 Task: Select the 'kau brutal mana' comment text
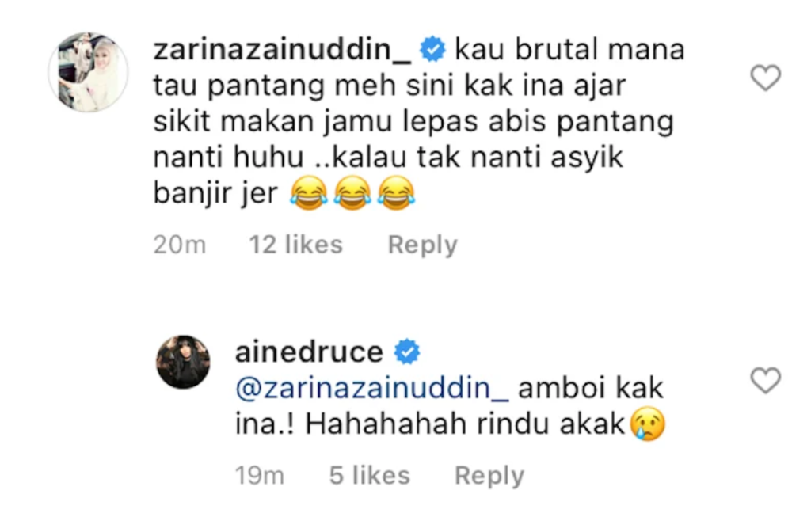point(569,50)
